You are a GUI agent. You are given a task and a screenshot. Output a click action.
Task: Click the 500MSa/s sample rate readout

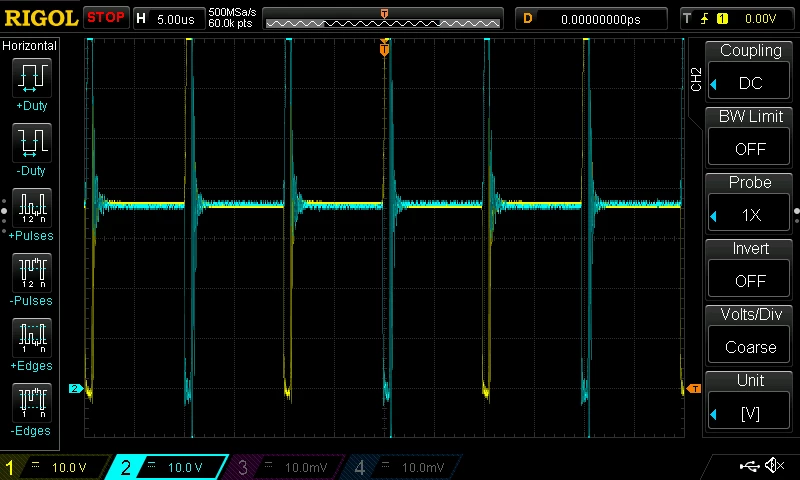[232, 12]
